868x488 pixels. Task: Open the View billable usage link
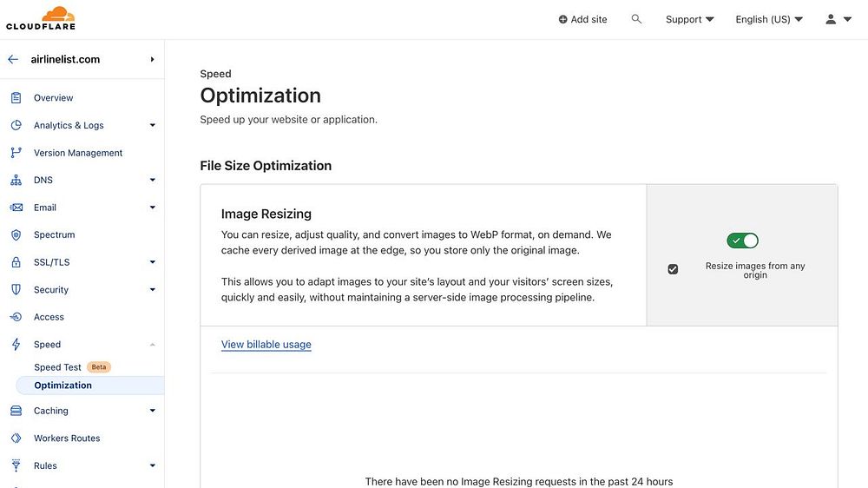click(x=266, y=345)
